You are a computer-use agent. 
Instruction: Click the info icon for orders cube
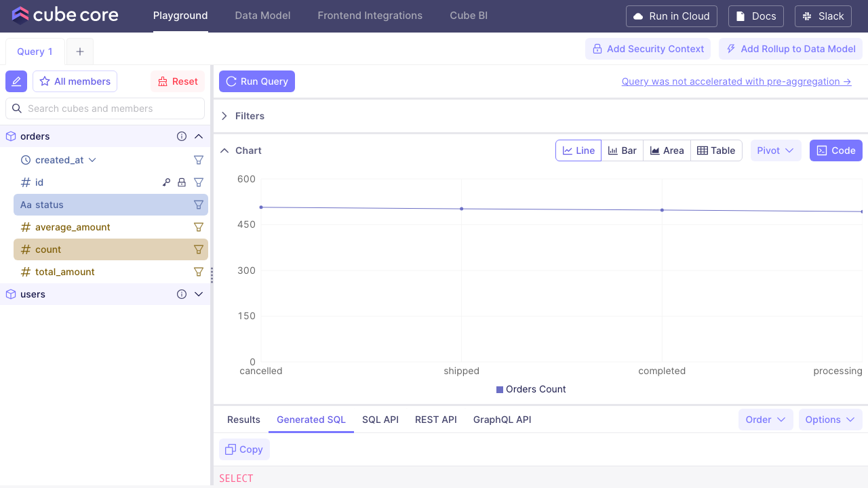pos(182,136)
